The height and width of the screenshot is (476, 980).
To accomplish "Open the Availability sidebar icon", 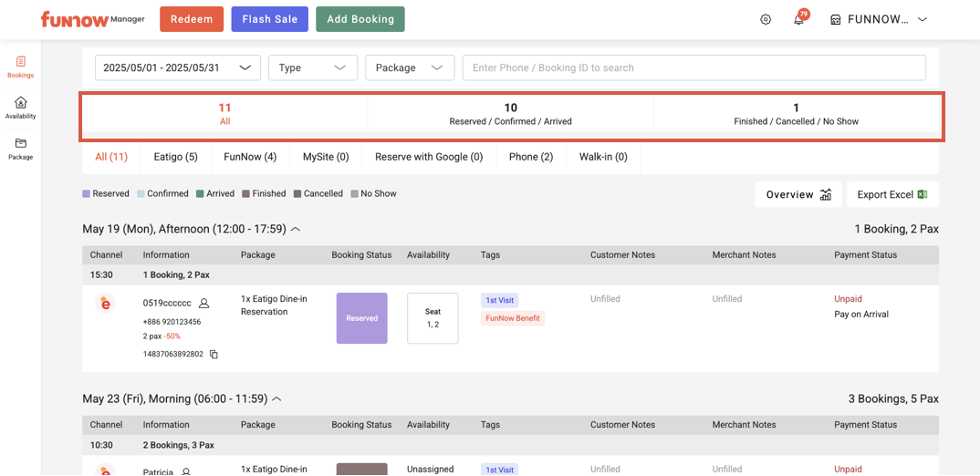I will pos(20,108).
